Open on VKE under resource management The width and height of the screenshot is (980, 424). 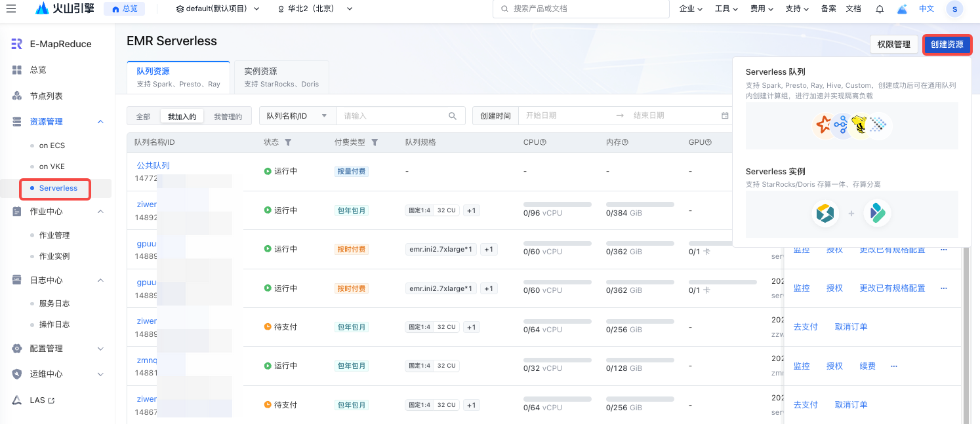click(x=52, y=166)
